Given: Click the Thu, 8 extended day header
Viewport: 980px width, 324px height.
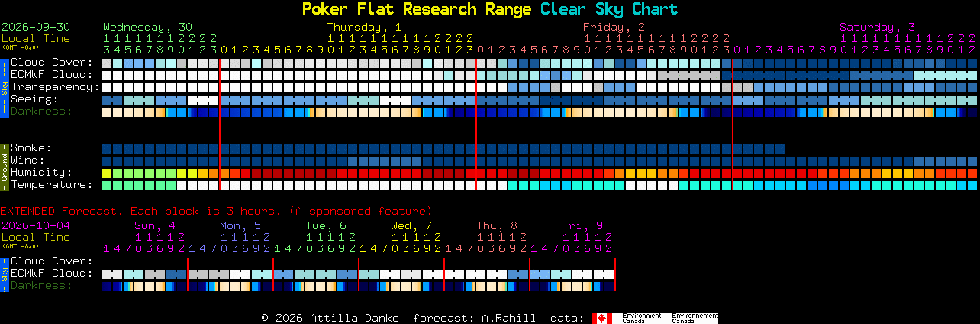Looking at the screenshot, I should 497,225.
